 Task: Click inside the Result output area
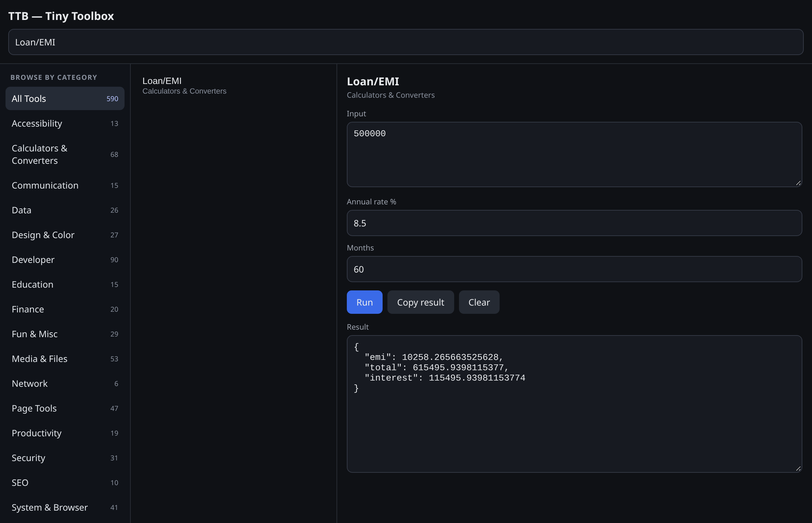[574, 404]
